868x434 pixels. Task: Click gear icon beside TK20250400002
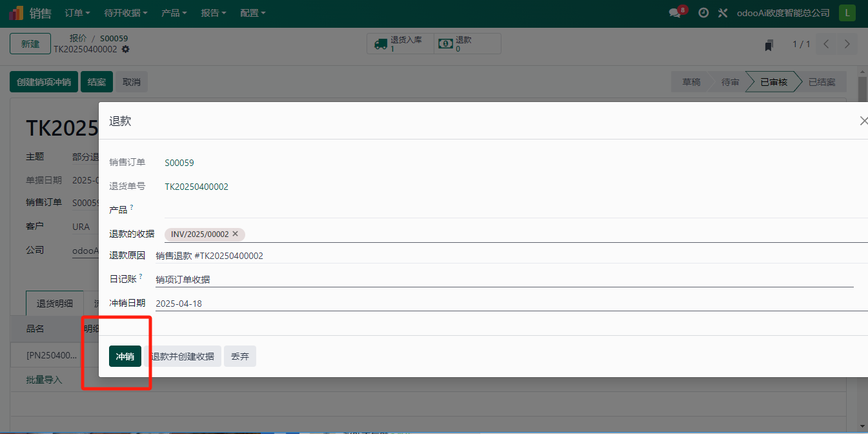(x=125, y=49)
